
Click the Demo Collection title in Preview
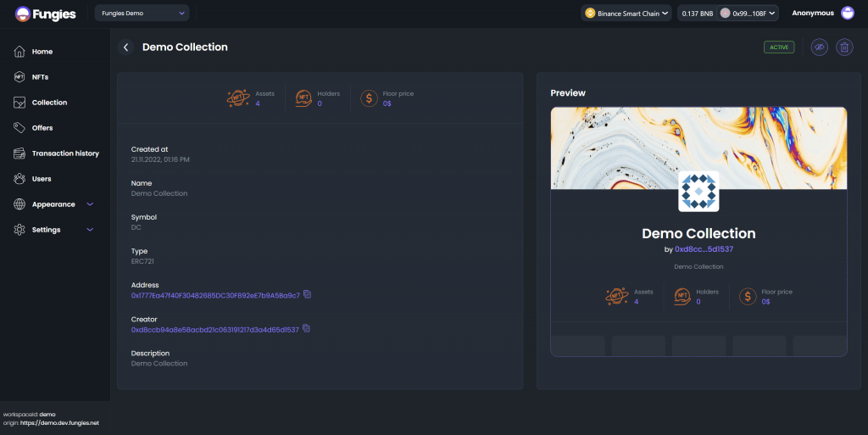[x=698, y=233]
